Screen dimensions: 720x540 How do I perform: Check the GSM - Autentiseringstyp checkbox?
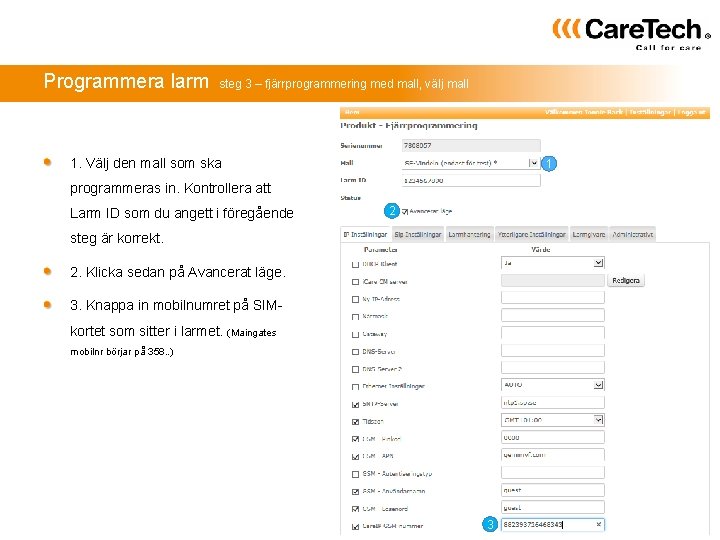355,474
